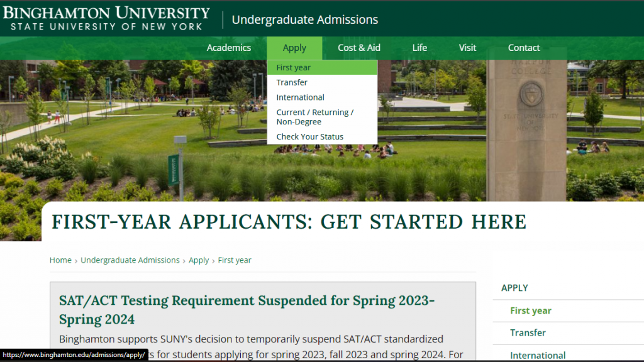
Task: Open the Academics navigation menu
Action: (228, 48)
